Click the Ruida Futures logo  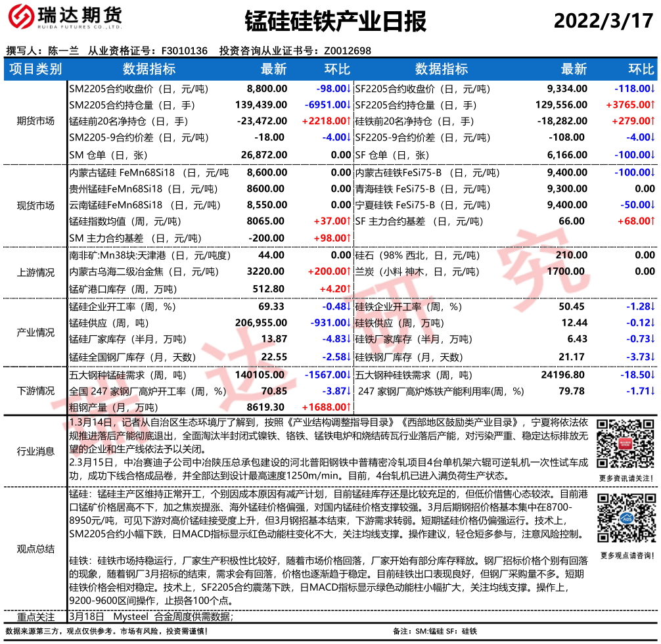pyautogui.click(x=64, y=20)
